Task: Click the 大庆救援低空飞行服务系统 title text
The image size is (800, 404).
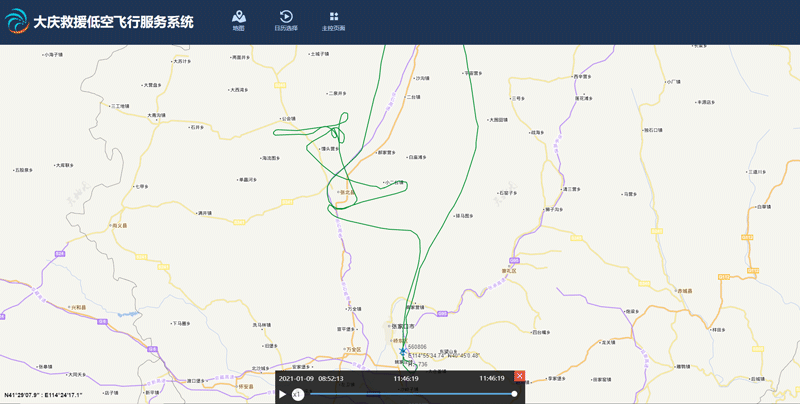Action: pos(114,22)
